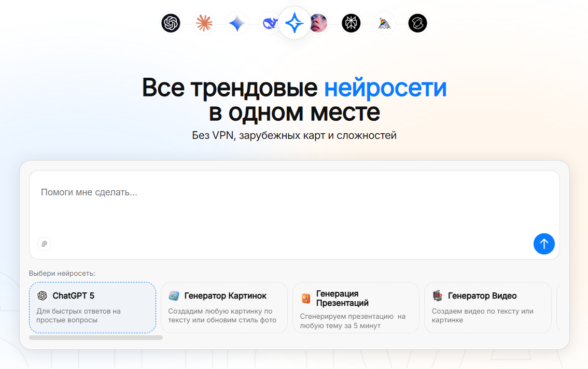Click the blue word 'нейросети' in heading
The width and height of the screenshot is (588, 369).
(x=385, y=88)
